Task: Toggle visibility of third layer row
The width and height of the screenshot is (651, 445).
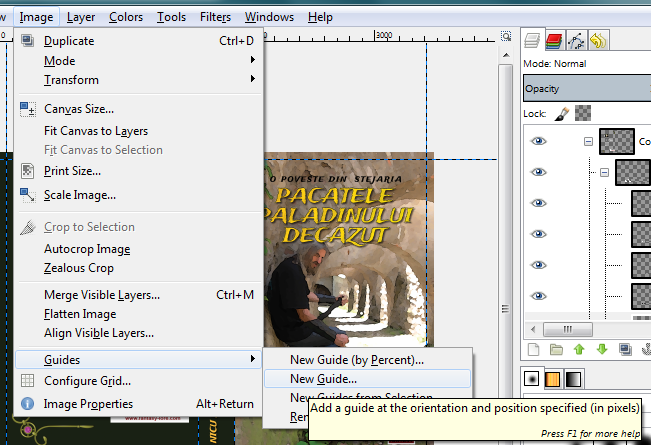Action: tap(538, 203)
